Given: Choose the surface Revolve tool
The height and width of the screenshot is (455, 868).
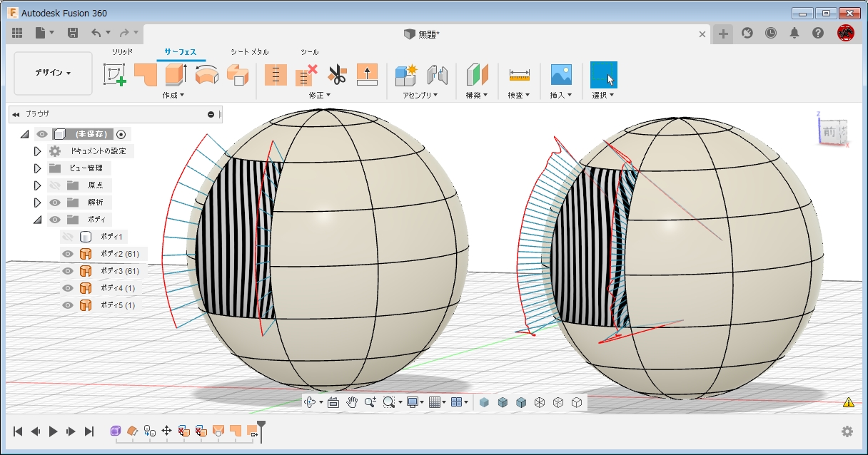Looking at the screenshot, I should 207,75.
